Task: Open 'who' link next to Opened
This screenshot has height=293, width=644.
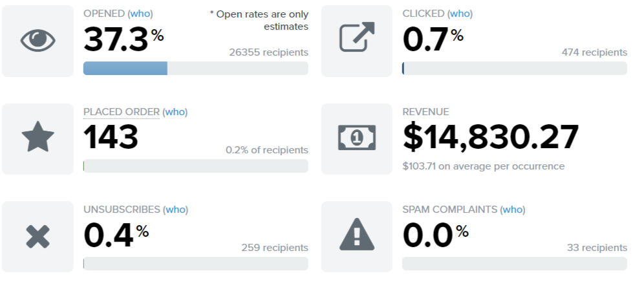Action: [140, 14]
